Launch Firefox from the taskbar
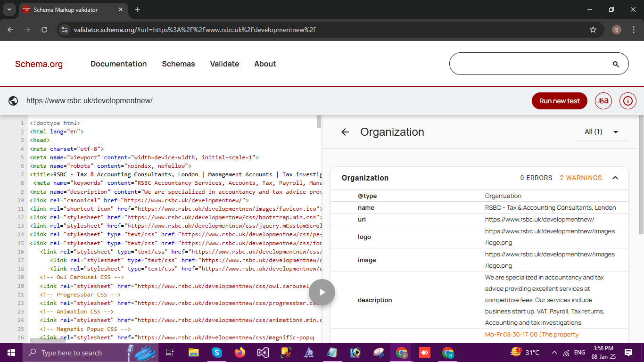 [x=240, y=353]
